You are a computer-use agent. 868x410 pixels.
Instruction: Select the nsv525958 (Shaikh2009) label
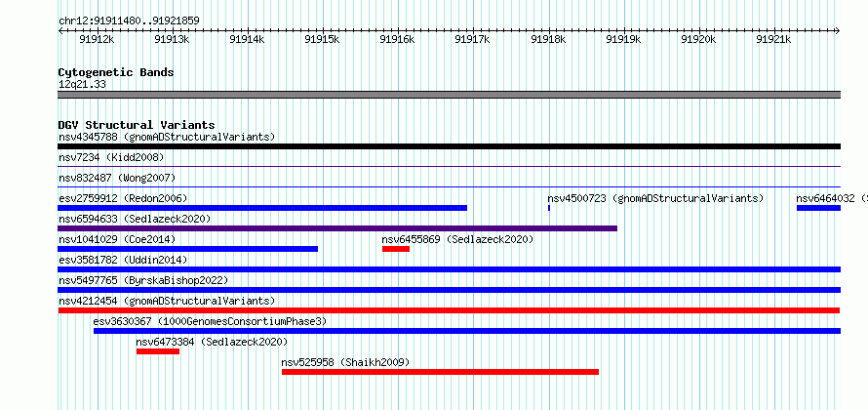[x=345, y=362]
